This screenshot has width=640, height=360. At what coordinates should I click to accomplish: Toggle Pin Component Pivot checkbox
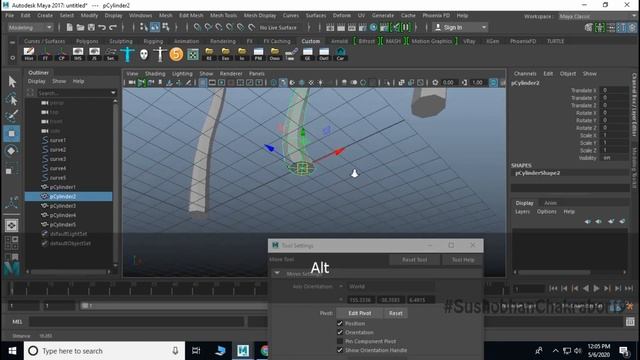pos(340,341)
